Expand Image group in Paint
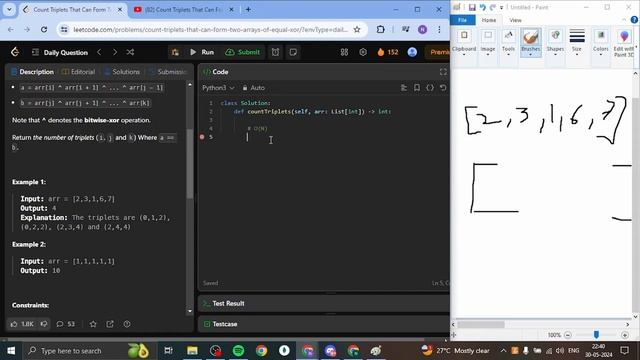 [488, 42]
